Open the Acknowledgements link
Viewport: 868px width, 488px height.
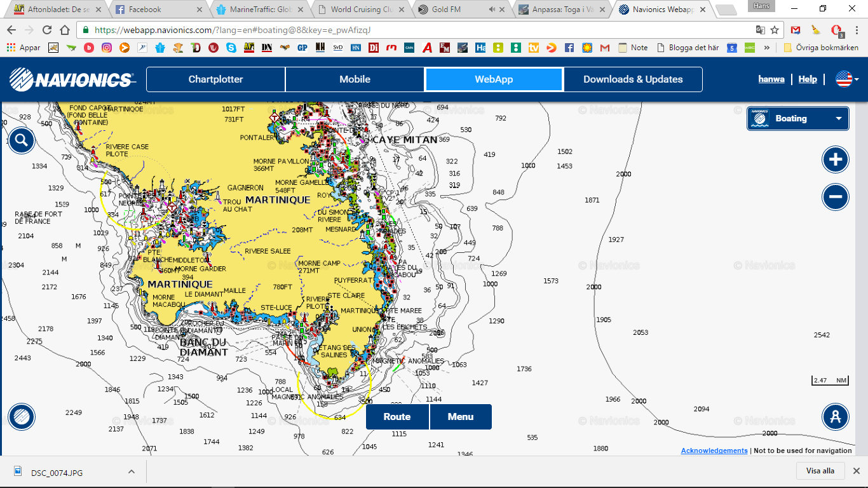pyautogui.click(x=714, y=451)
